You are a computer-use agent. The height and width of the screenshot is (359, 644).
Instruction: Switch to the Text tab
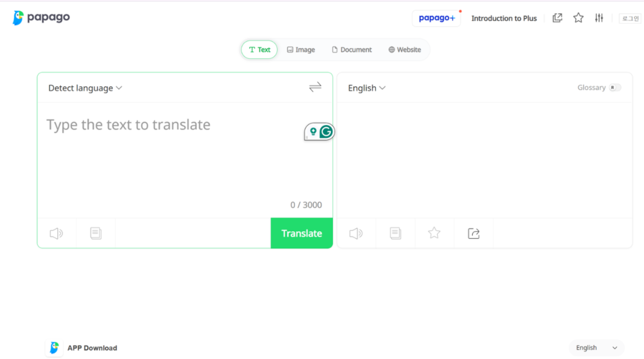[259, 50]
